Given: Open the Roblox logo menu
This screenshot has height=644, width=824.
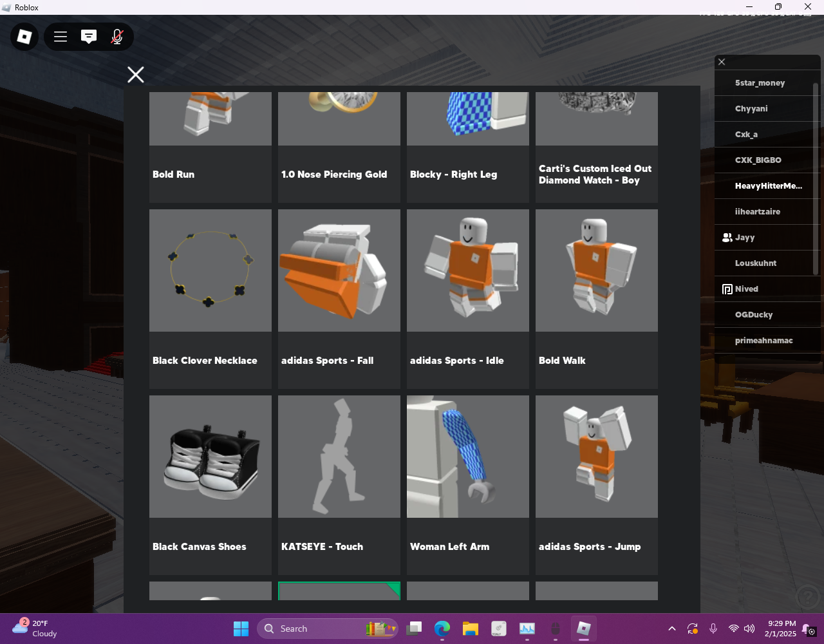Looking at the screenshot, I should click(24, 37).
